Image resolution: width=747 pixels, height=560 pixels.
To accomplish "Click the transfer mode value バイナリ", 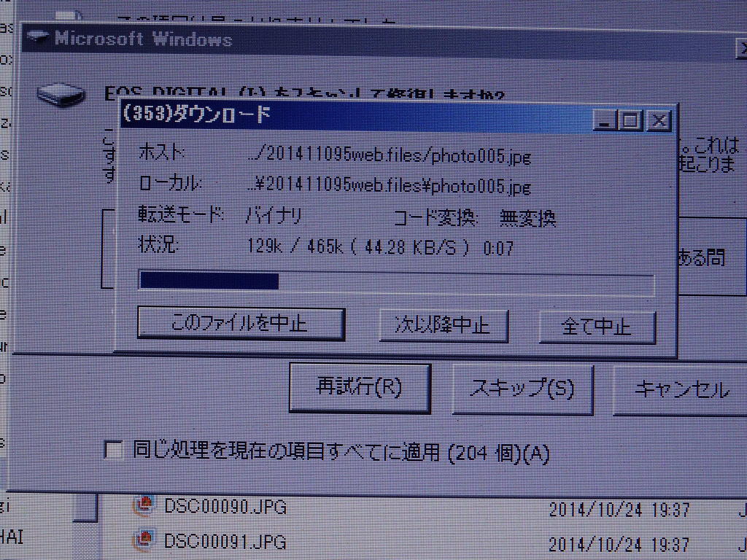I will (274, 216).
